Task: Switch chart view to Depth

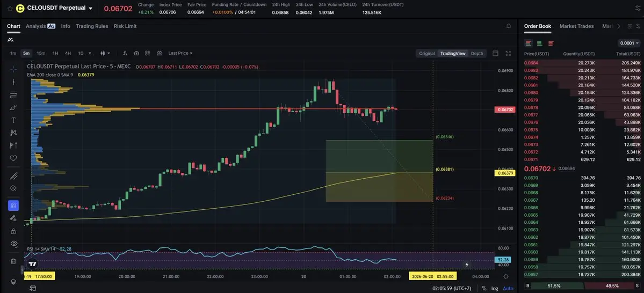Action: (x=477, y=53)
